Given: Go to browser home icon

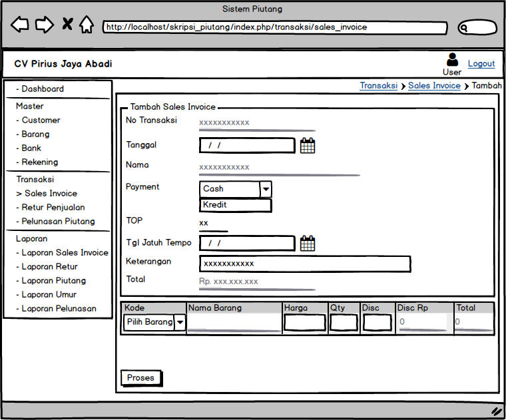Looking at the screenshot, I should [87, 25].
